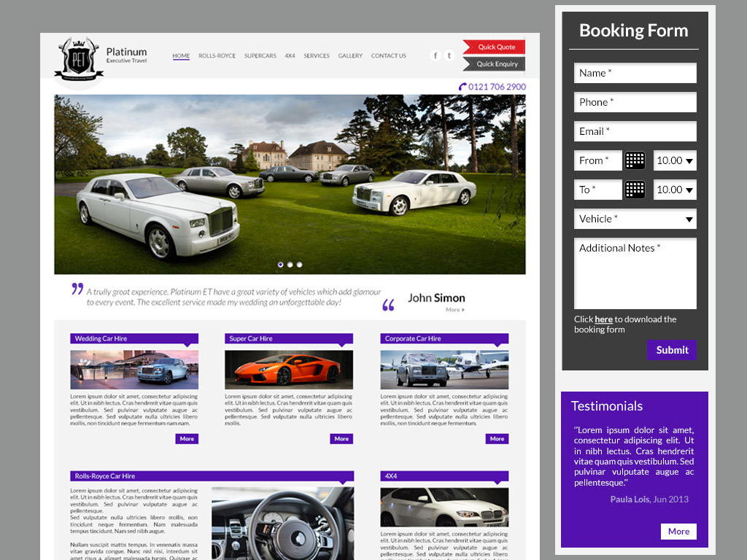Click the red Quick Quote button
This screenshot has height=560, width=747.
[x=495, y=47]
